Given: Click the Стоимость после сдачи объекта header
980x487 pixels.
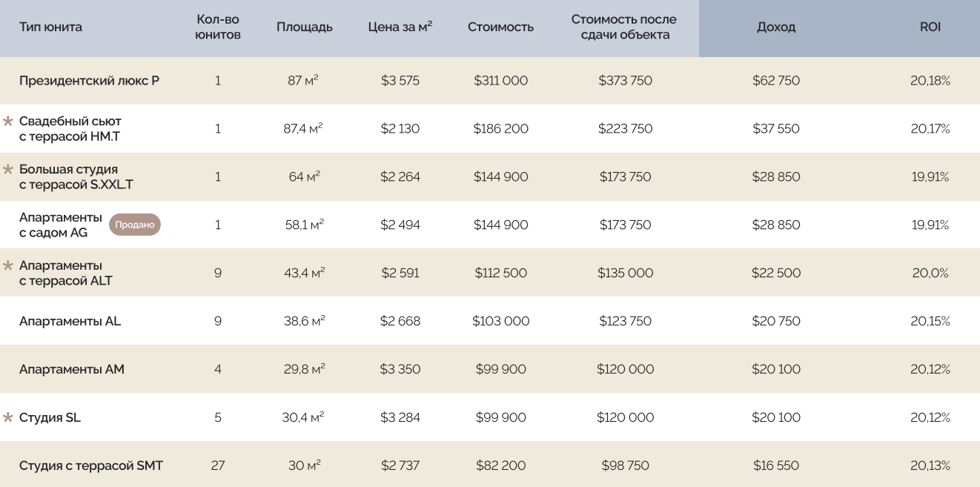Looking at the screenshot, I should point(624,27).
